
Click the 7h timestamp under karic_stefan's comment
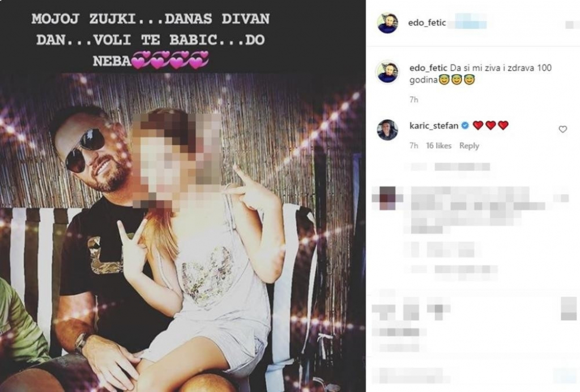coord(413,146)
